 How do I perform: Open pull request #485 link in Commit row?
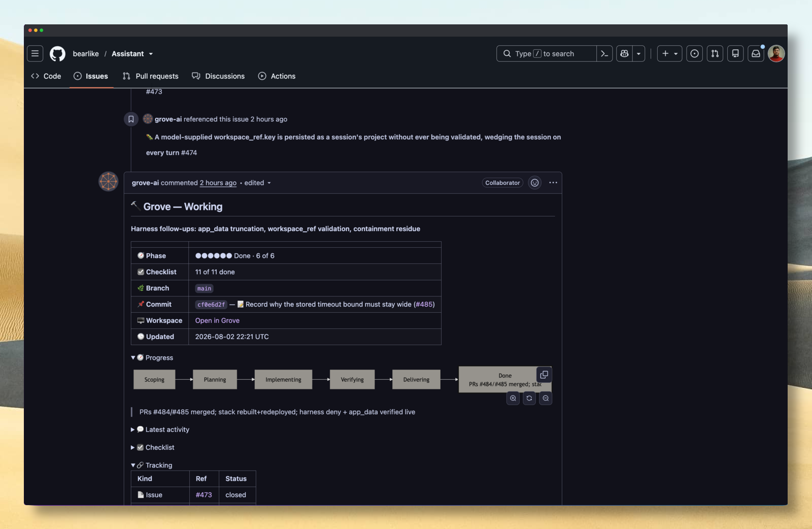pos(424,304)
